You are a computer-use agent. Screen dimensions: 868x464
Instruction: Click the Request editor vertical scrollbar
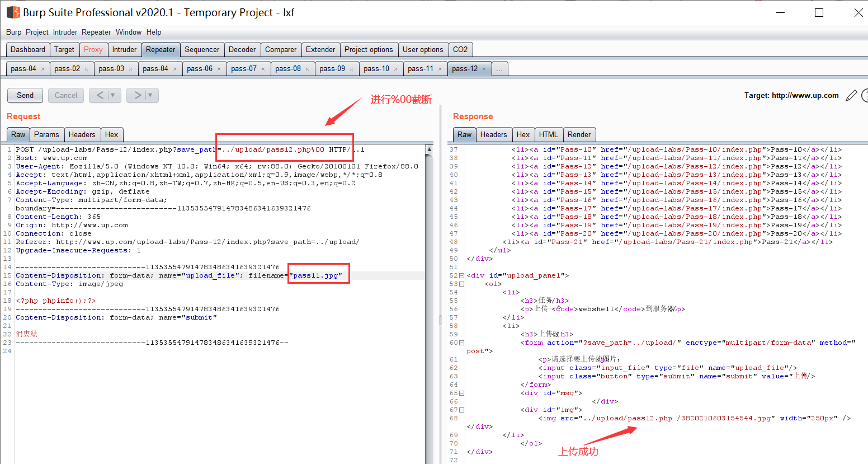[429, 304]
